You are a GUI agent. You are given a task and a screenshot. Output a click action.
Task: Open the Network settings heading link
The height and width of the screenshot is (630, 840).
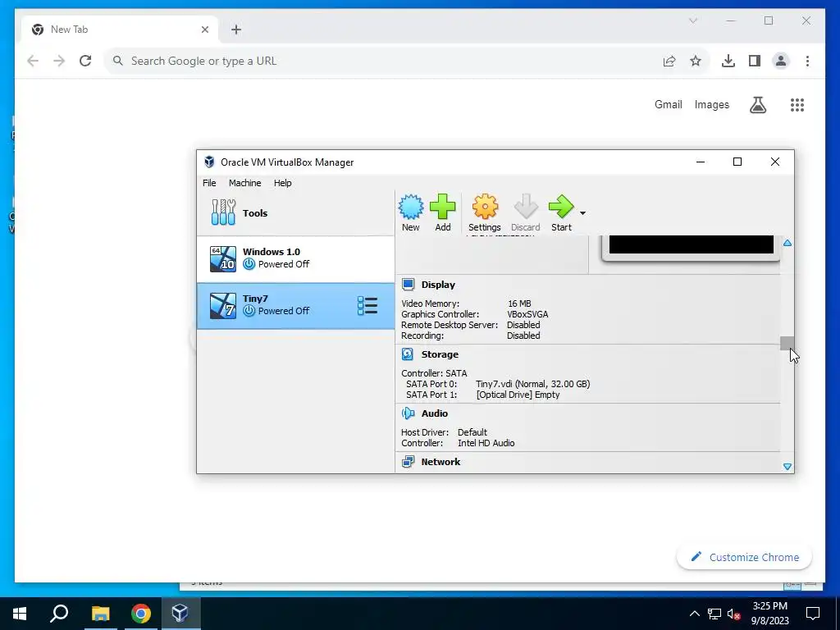coord(441,461)
